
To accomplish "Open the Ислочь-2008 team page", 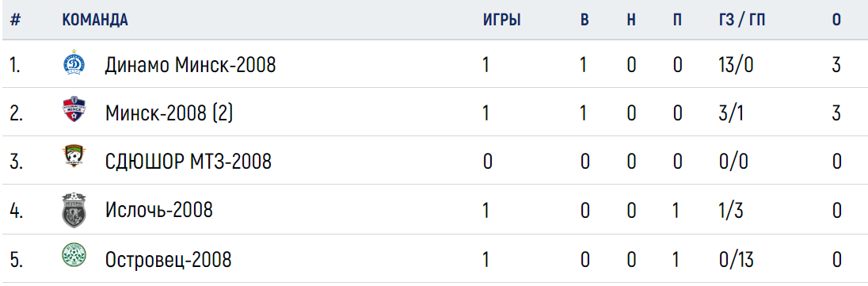I will (159, 211).
